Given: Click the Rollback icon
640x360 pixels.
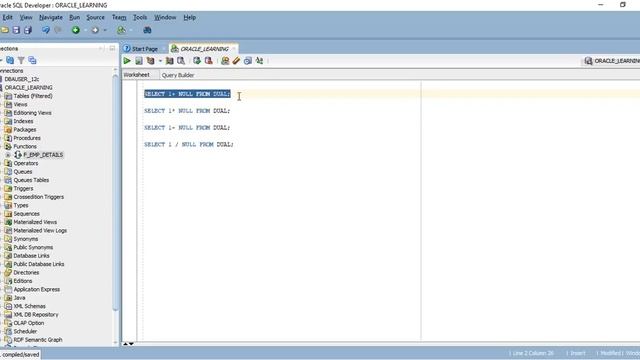Looking at the screenshot, I should click(209, 61).
